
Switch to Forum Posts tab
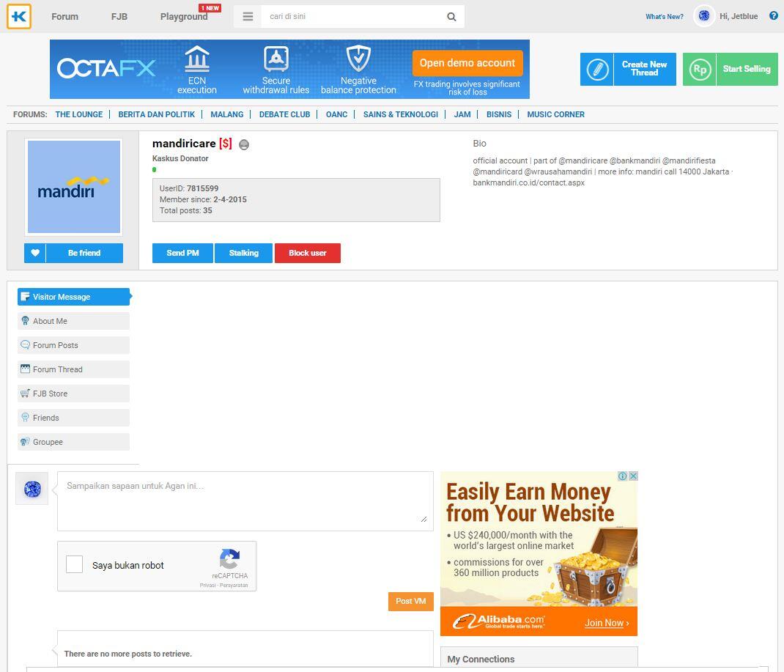[x=73, y=345]
